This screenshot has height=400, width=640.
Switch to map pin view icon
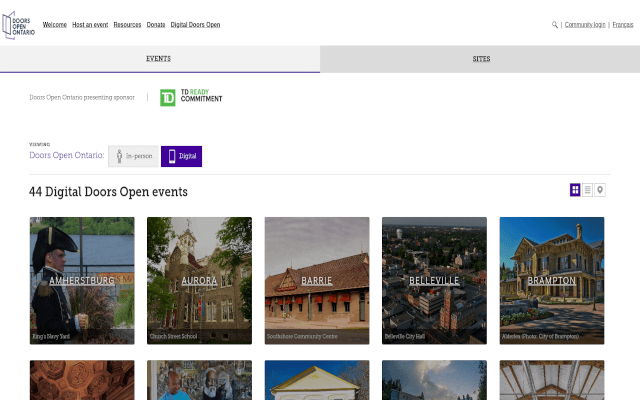click(600, 190)
